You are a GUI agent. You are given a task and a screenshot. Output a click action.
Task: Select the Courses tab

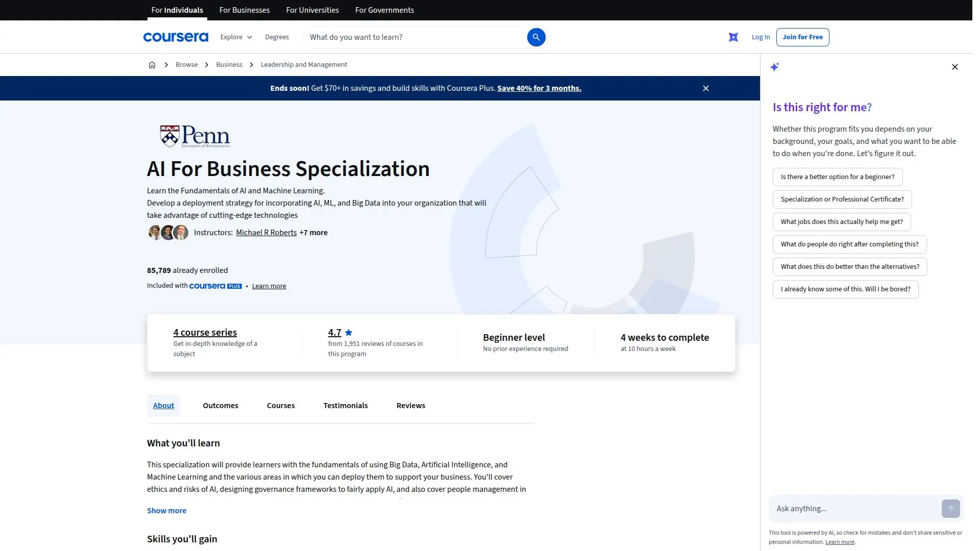[281, 406]
